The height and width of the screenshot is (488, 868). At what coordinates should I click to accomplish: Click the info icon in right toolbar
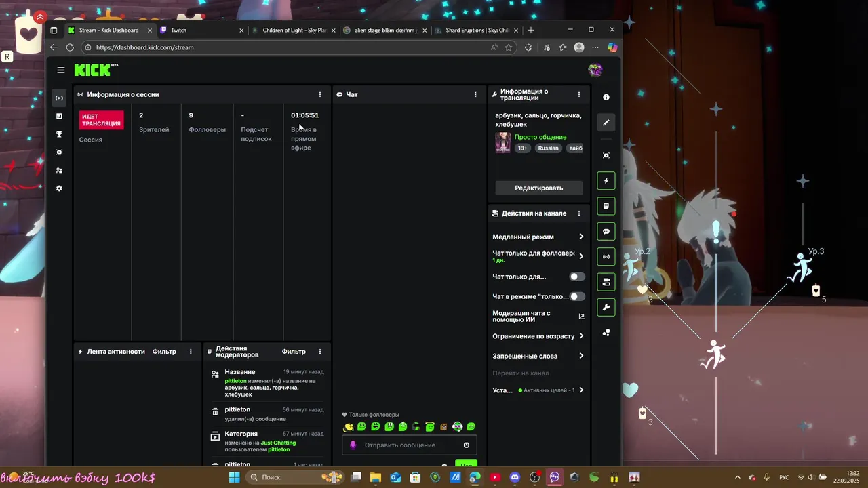606,97
